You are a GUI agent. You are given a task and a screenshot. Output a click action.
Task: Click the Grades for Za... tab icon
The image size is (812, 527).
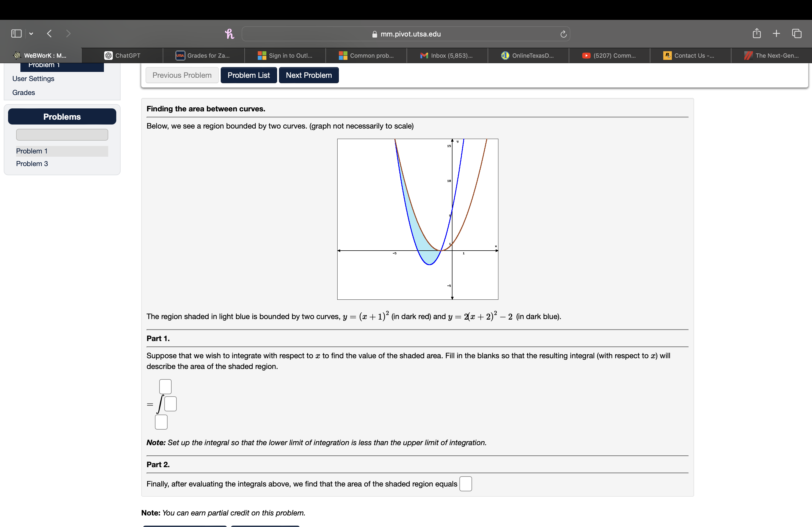coord(180,56)
